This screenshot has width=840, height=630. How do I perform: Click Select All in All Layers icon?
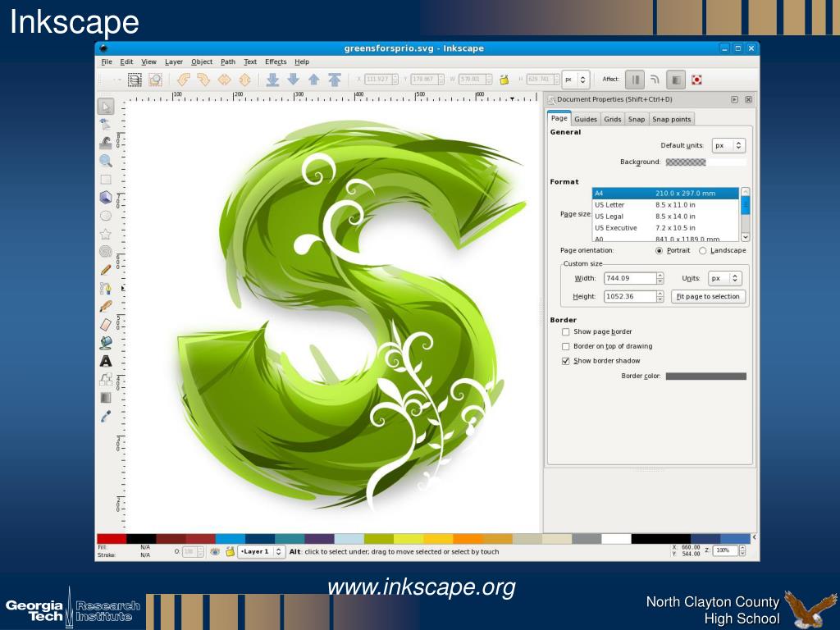pos(135,80)
